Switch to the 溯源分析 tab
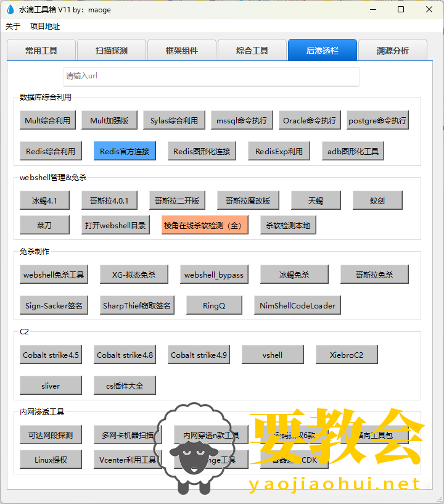 pyautogui.click(x=393, y=51)
